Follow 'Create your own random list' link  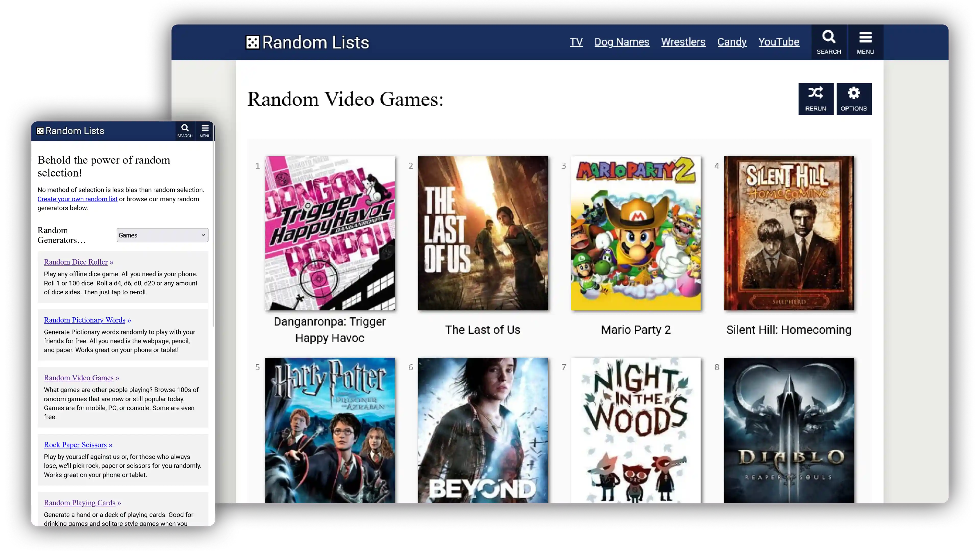coord(77,199)
